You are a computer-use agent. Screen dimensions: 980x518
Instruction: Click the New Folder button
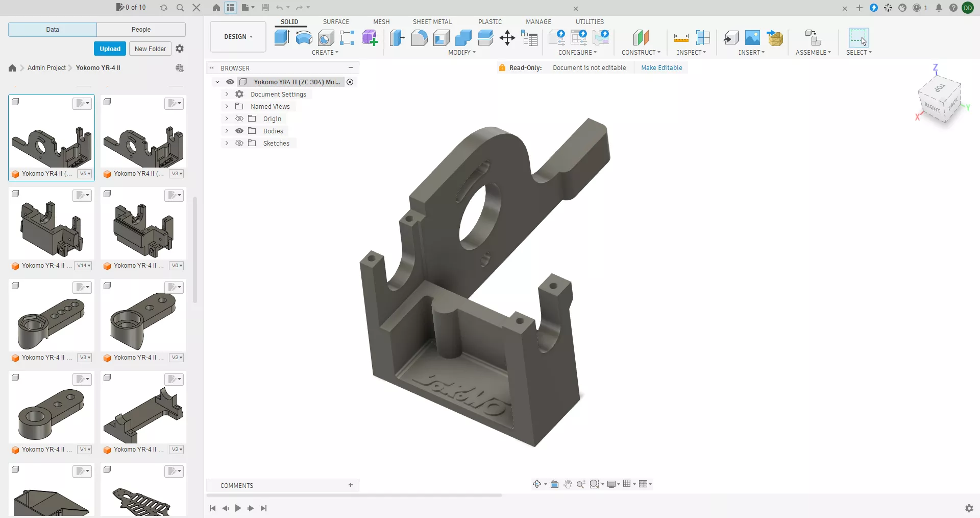click(x=150, y=49)
